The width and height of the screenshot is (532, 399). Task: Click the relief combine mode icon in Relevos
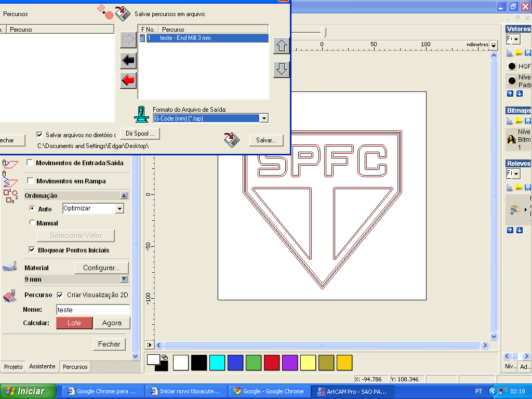click(x=515, y=210)
